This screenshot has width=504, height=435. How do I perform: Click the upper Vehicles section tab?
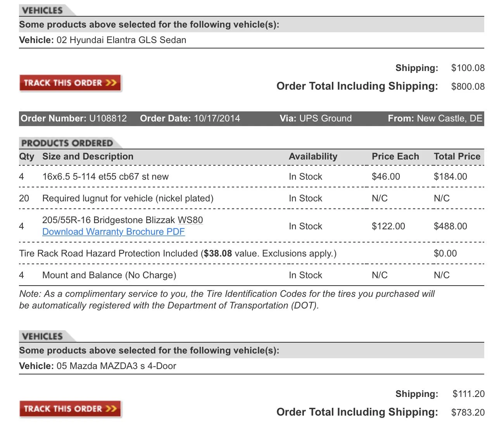pos(47,10)
